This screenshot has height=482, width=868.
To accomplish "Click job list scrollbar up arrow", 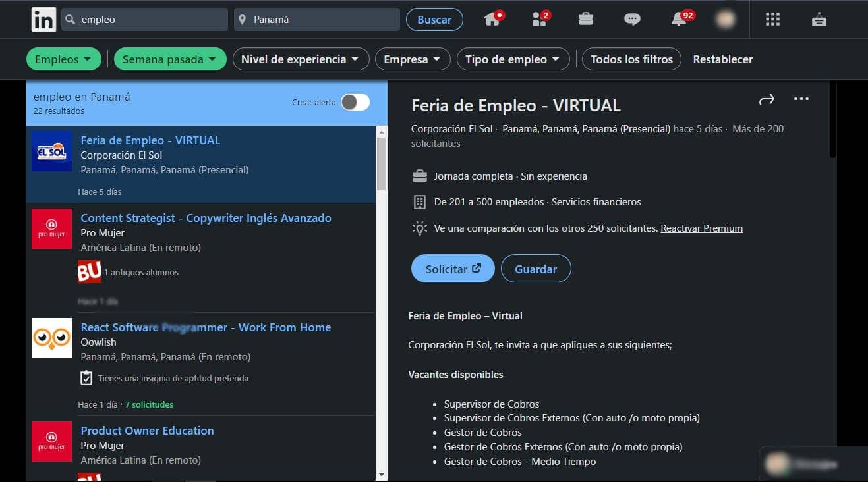I will point(382,132).
